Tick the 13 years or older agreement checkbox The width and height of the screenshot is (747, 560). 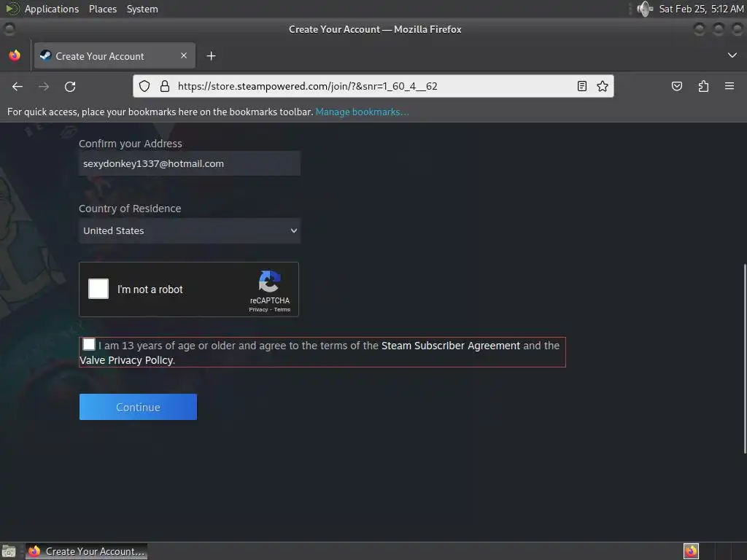click(x=89, y=344)
